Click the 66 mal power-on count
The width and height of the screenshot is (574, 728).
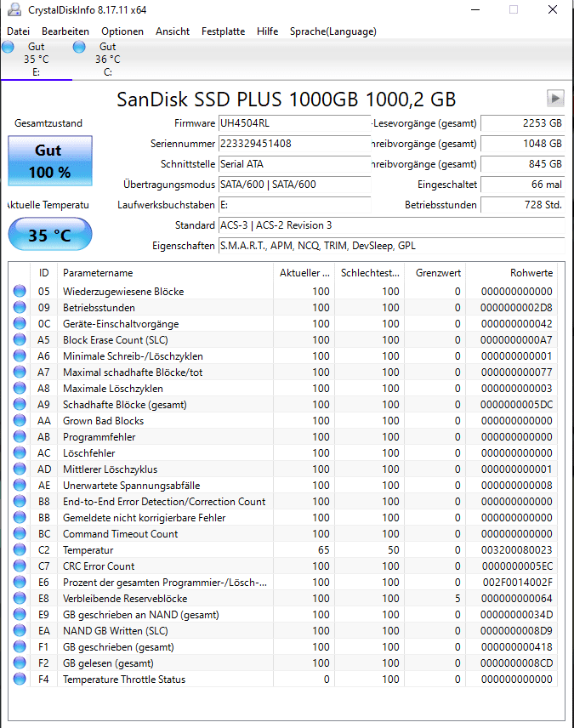coord(522,185)
